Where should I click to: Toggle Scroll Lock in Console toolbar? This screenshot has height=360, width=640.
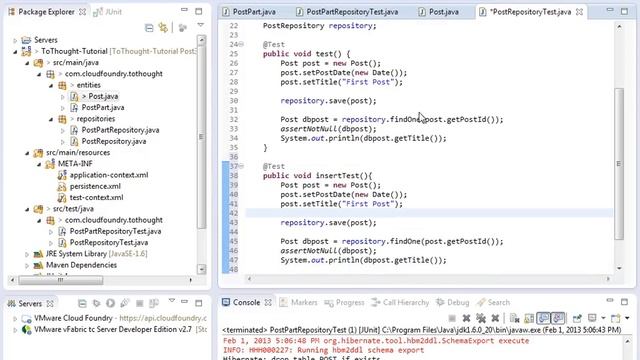529,318
